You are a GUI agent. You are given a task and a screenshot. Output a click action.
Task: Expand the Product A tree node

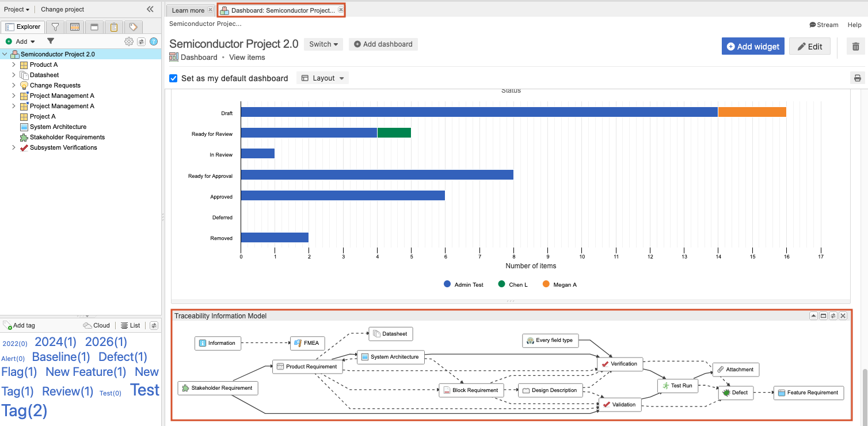coord(14,64)
